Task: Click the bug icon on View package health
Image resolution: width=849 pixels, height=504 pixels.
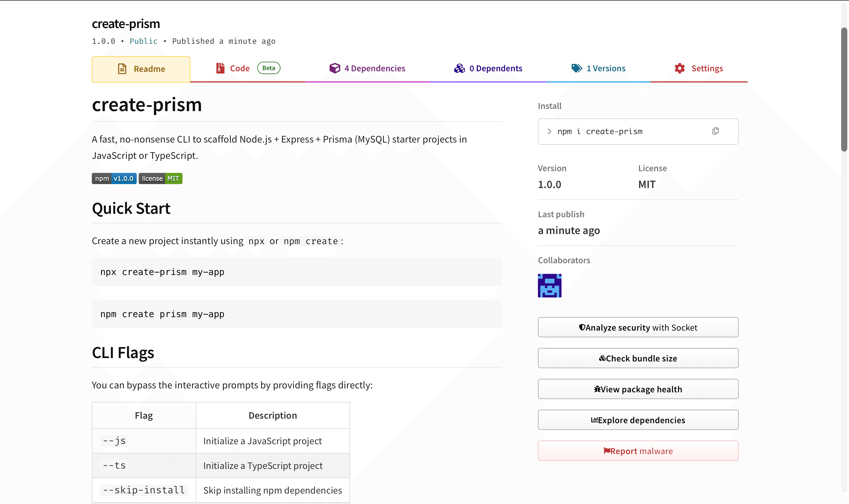Action: (597, 389)
